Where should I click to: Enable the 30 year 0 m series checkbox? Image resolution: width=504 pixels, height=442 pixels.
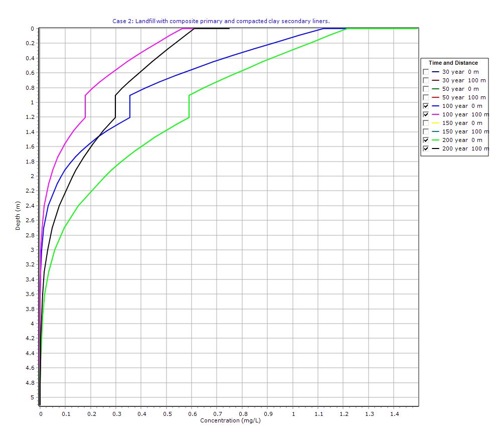(426, 72)
